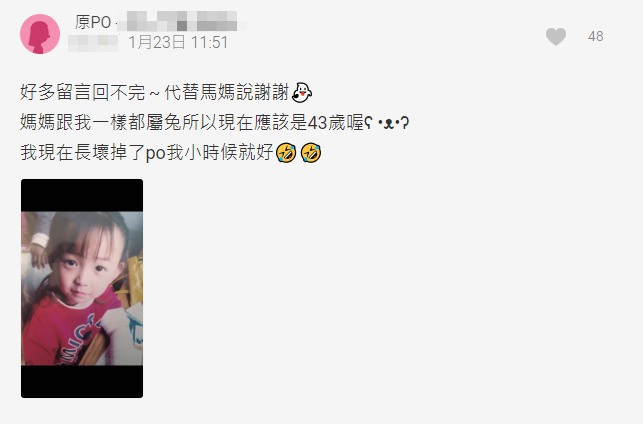Image resolution: width=643 pixels, height=424 pixels.
Task: Click the line about 媽媽 屬兔
Action: 214,123
